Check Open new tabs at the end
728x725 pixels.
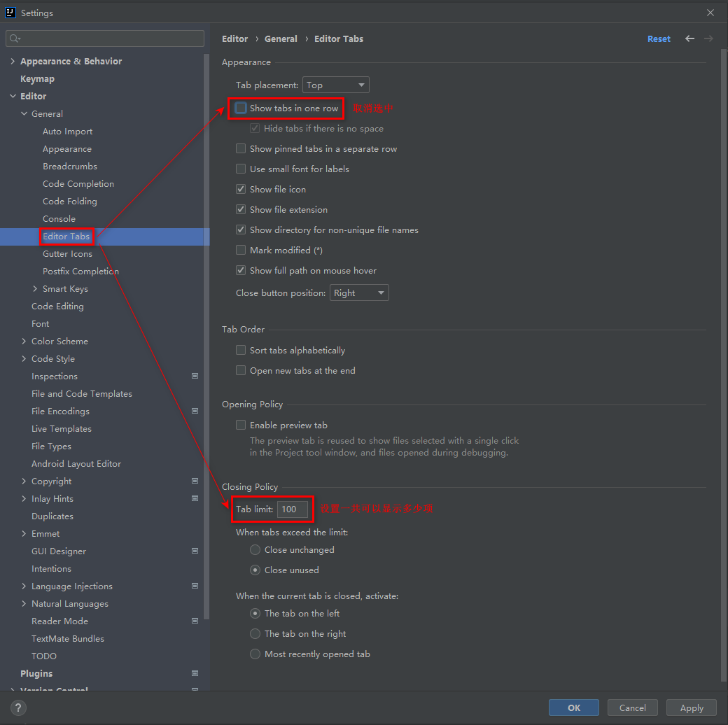click(x=241, y=370)
